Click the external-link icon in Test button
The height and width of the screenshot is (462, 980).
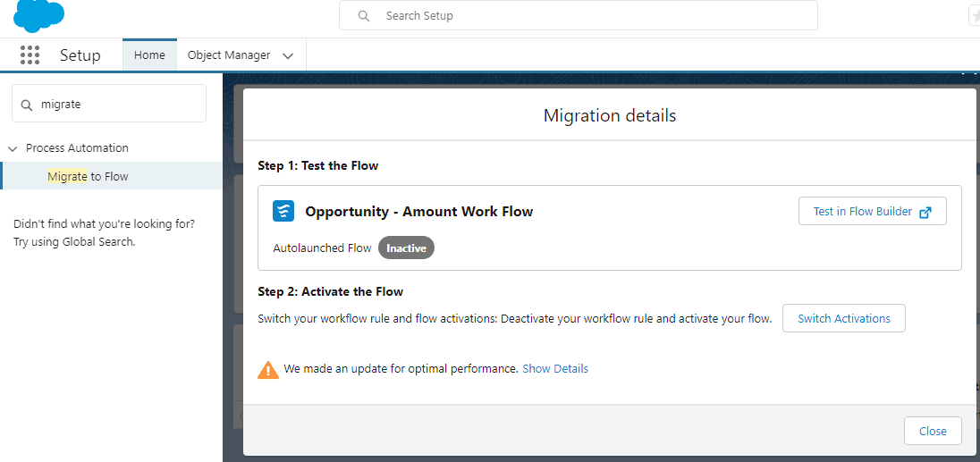click(x=925, y=212)
